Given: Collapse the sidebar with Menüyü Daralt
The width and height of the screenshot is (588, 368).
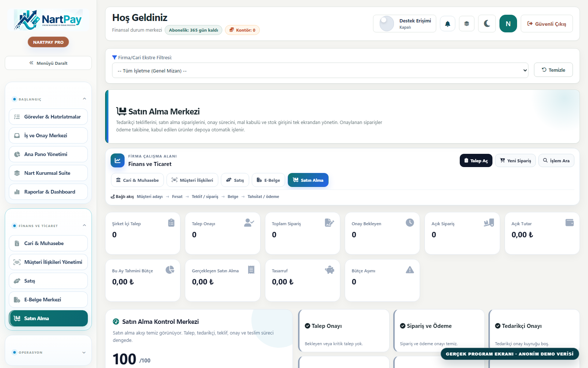Looking at the screenshot, I should tap(48, 63).
